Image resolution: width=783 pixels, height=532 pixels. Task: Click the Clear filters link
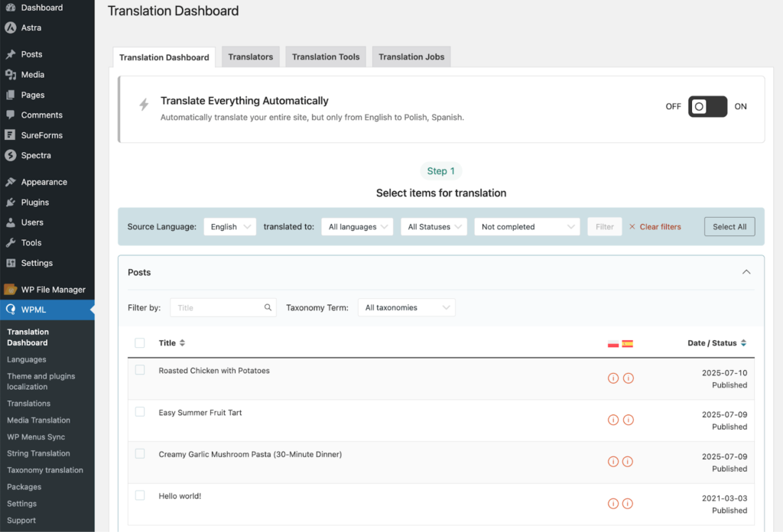tap(655, 227)
